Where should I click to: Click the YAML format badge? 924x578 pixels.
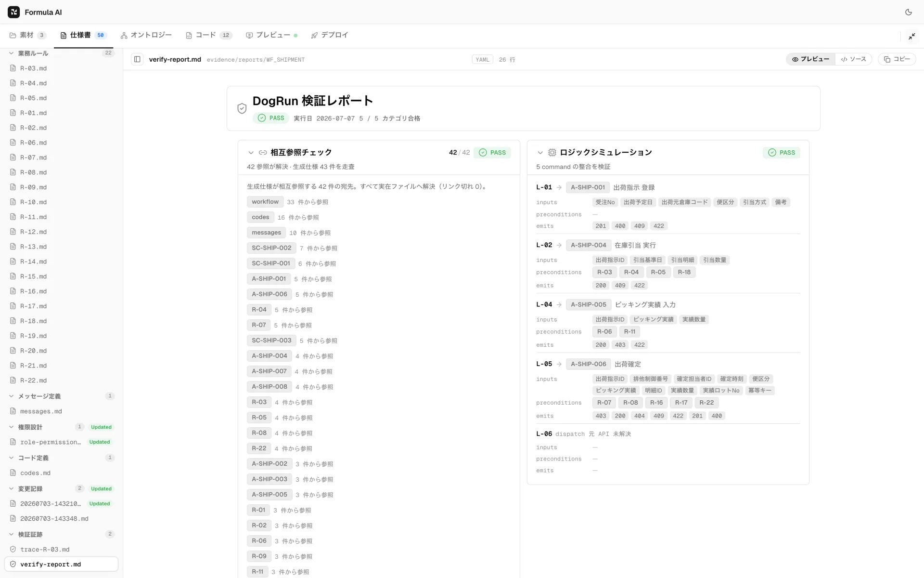(x=482, y=60)
